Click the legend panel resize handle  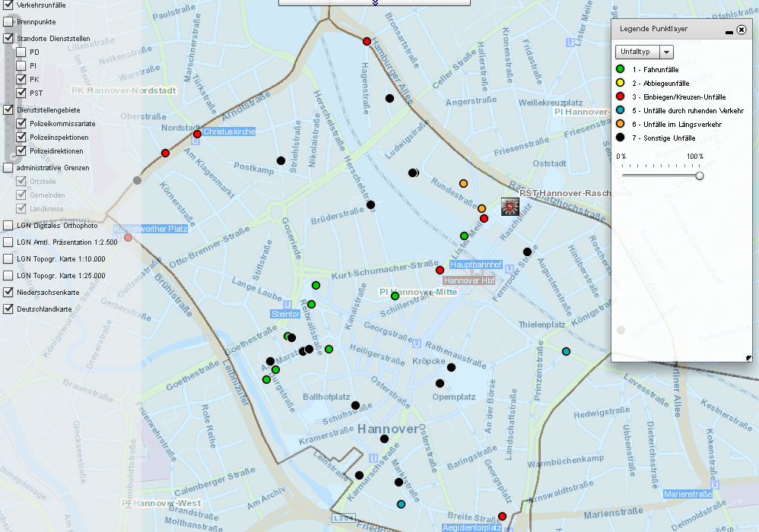pos(748,358)
